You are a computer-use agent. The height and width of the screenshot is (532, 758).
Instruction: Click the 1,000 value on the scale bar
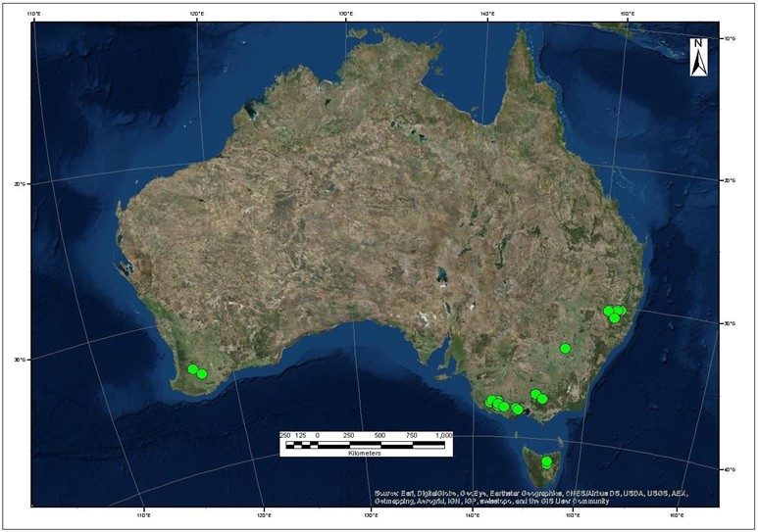[x=442, y=435]
